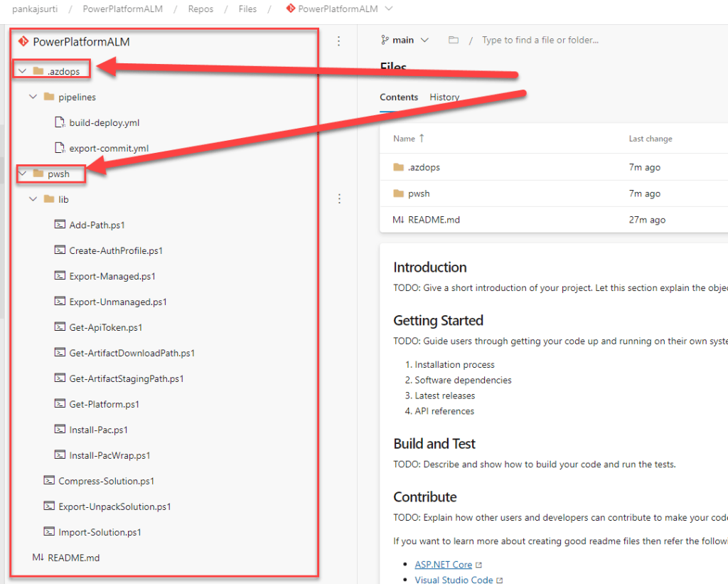This screenshot has width=728, height=584.
Task: Open the Visual Studio Code link
Action: click(454, 580)
